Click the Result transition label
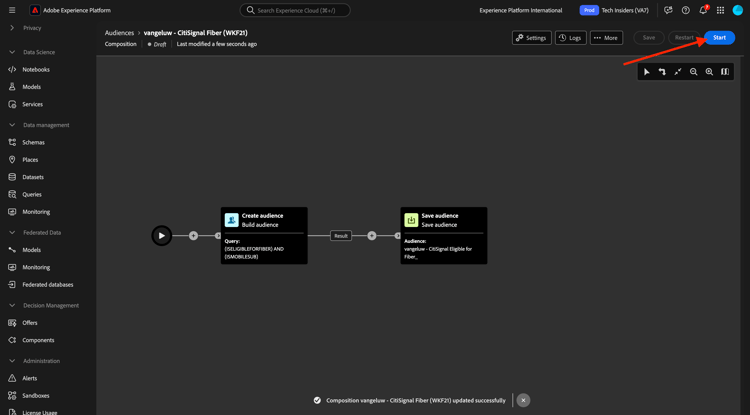 point(341,236)
